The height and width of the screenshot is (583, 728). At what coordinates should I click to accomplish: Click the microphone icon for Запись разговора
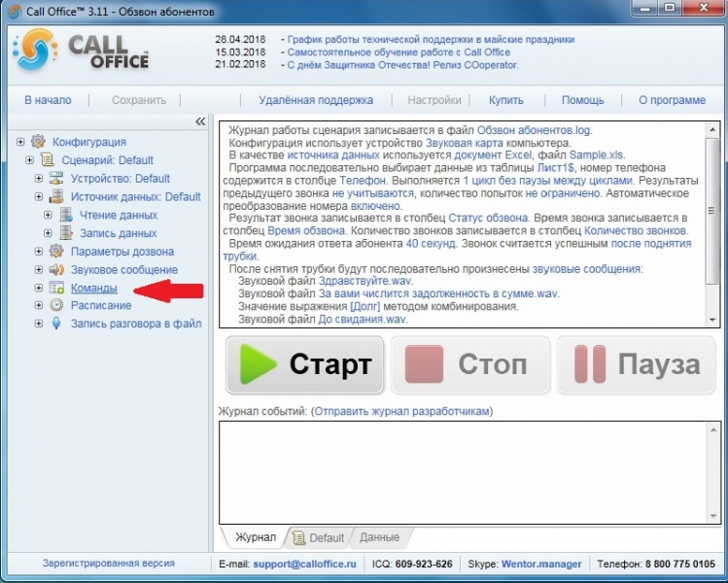pos(56,324)
